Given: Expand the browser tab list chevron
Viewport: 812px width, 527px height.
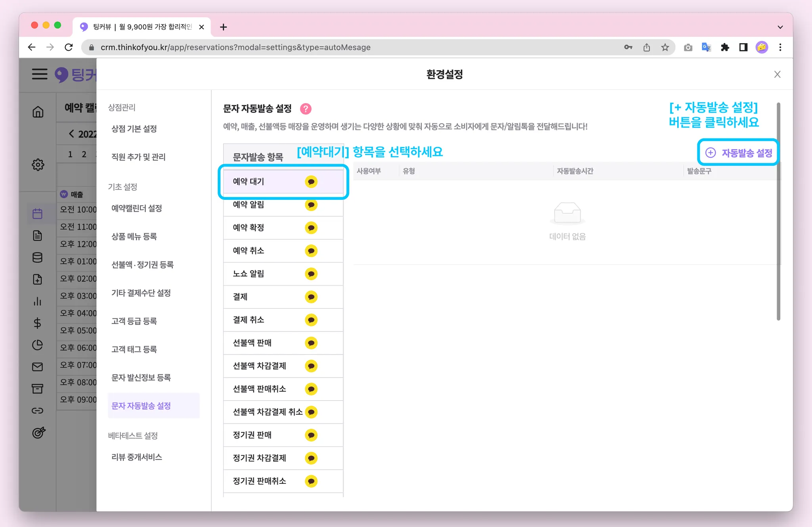Looking at the screenshot, I should 780,27.
